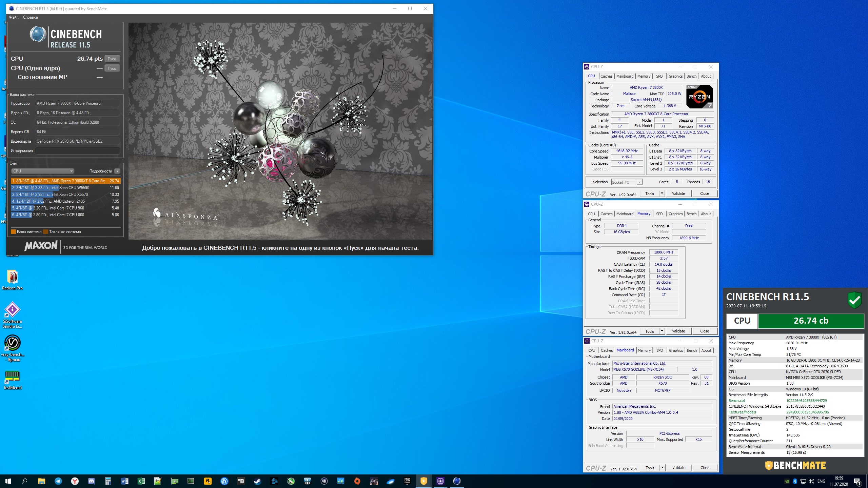Open Ubisoft Connect from the taskbar
Viewport: 868px width, 488px height.
[x=224, y=481]
